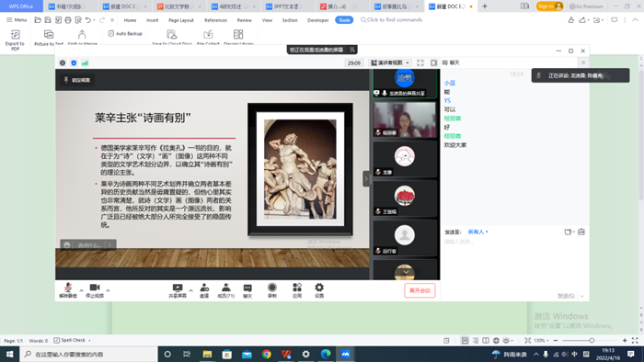This screenshot has height=362, width=644.
Task: Click the Export to PDF icon
Action: pyautogui.click(x=15, y=35)
